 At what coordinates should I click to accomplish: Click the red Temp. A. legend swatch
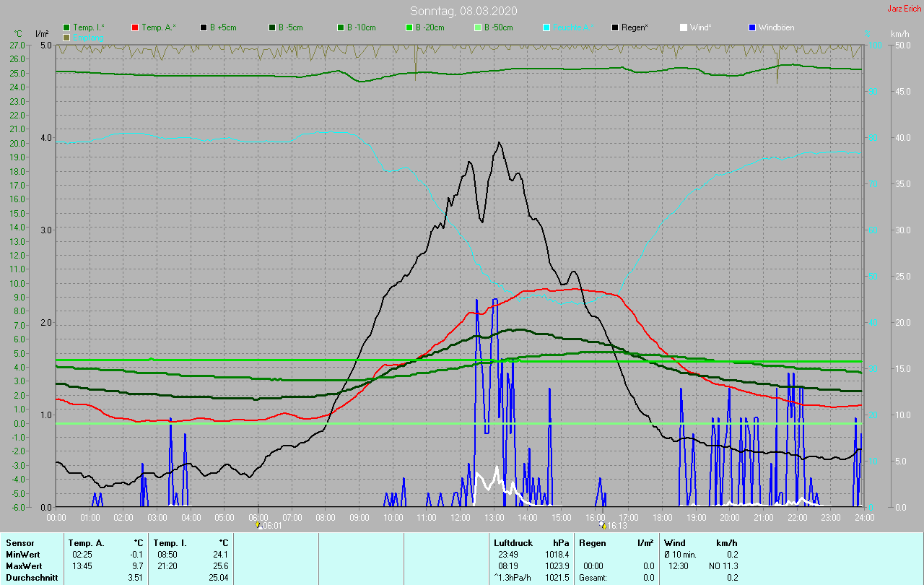[x=136, y=27]
